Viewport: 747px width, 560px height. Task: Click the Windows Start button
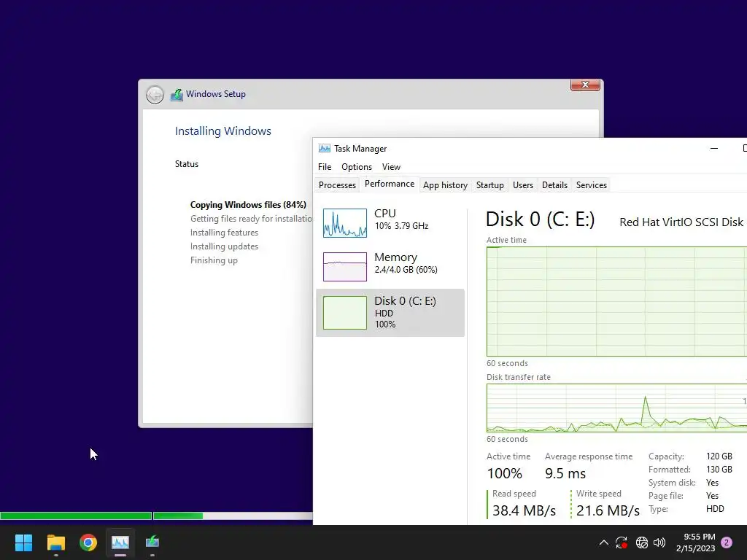(23, 542)
